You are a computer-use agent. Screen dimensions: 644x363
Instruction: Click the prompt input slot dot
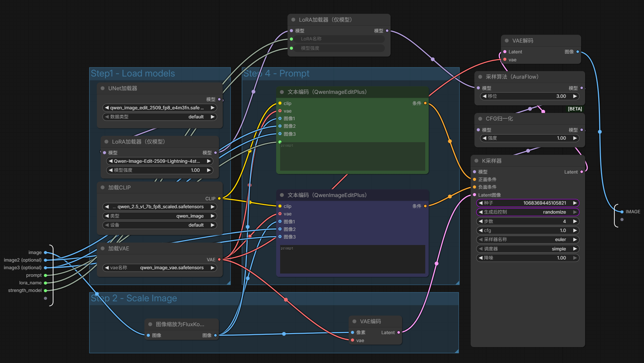pyautogui.click(x=45, y=275)
